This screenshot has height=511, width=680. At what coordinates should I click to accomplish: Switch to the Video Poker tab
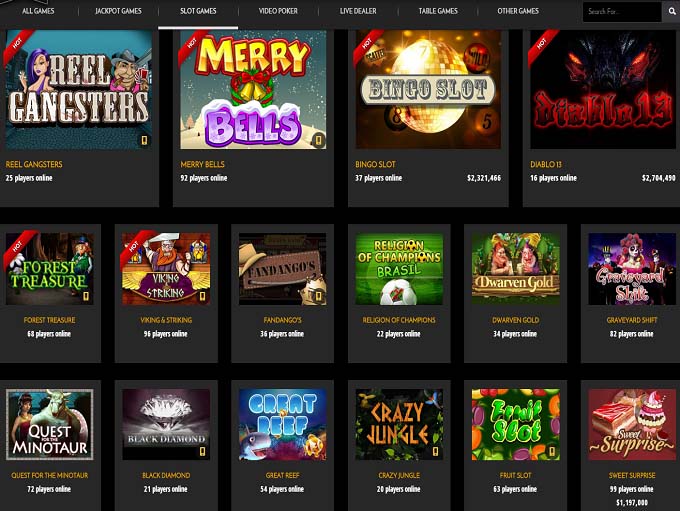point(278,11)
